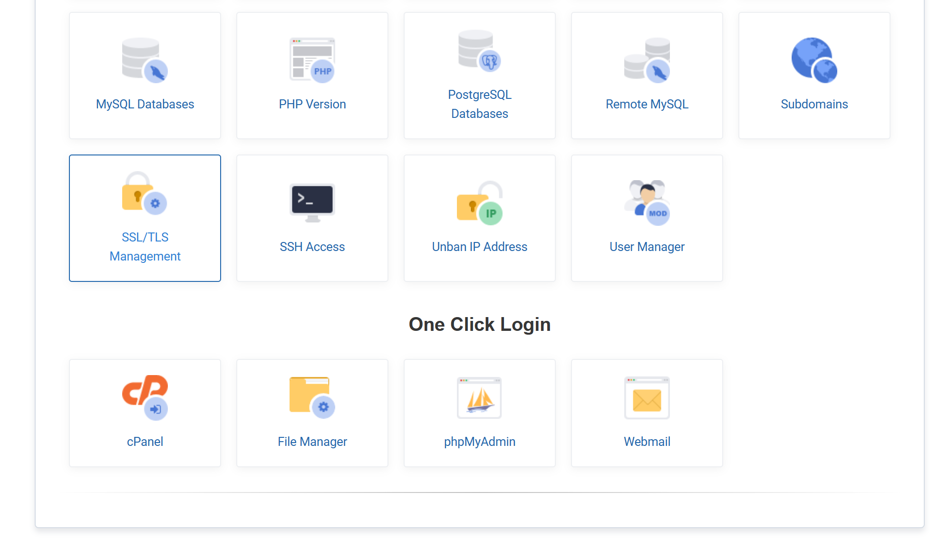This screenshot has width=949, height=560.
Task: Click the SSL/TLS Management padlock icon
Action: point(145,193)
